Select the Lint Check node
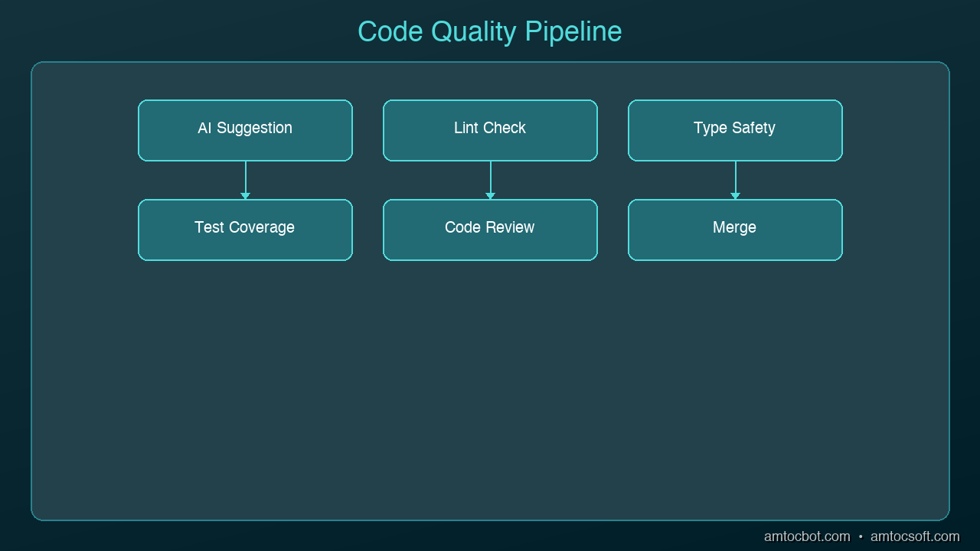The width and height of the screenshot is (980, 551). (x=490, y=130)
